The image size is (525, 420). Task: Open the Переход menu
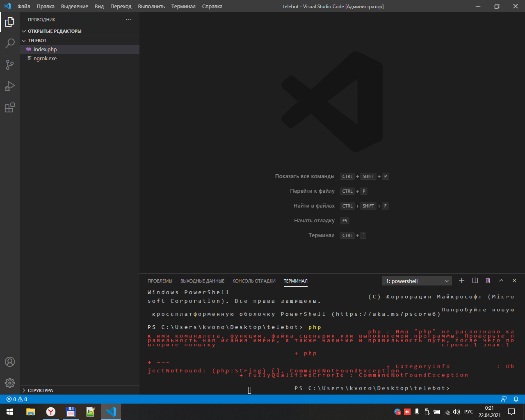tap(121, 6)
